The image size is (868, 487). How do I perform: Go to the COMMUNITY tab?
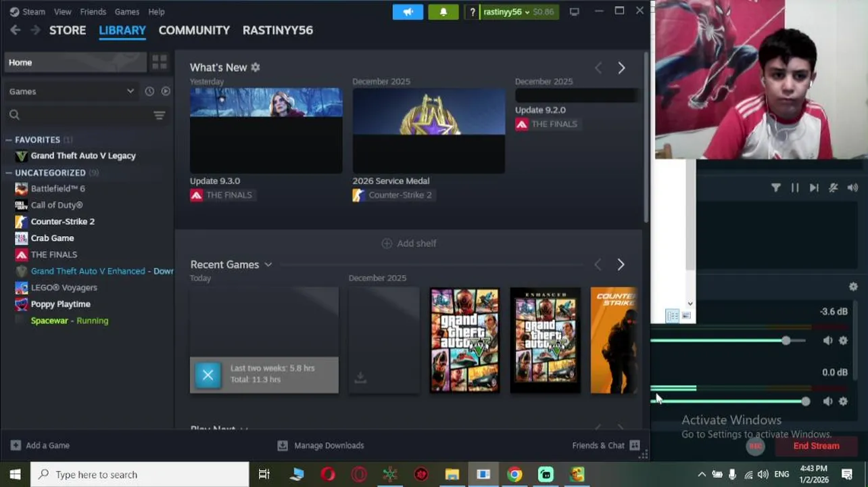tap(194, 30)
